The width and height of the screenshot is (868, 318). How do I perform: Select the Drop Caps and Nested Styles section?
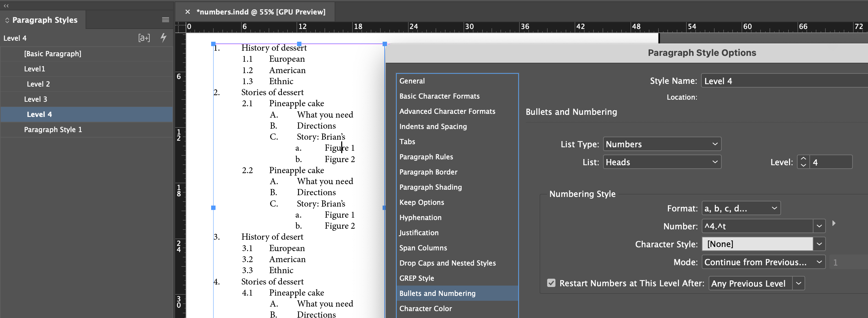point(447,263)
